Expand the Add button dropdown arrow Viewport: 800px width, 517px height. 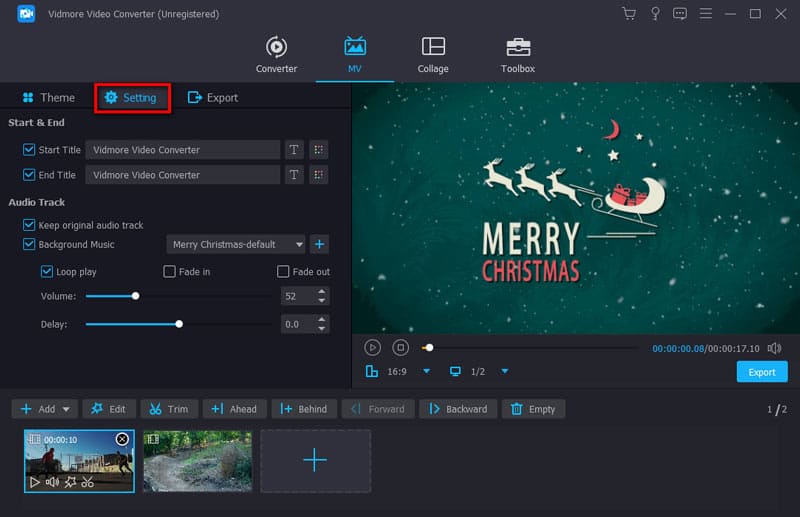click(67, 409)
